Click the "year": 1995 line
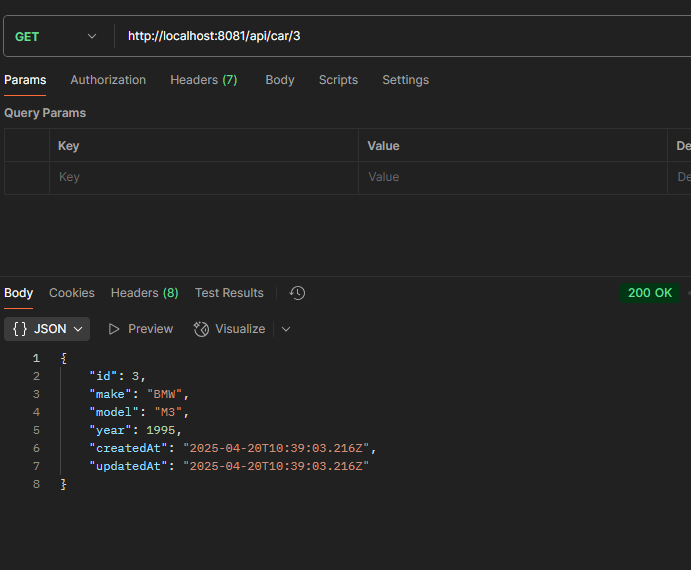 tap(136, 430)
